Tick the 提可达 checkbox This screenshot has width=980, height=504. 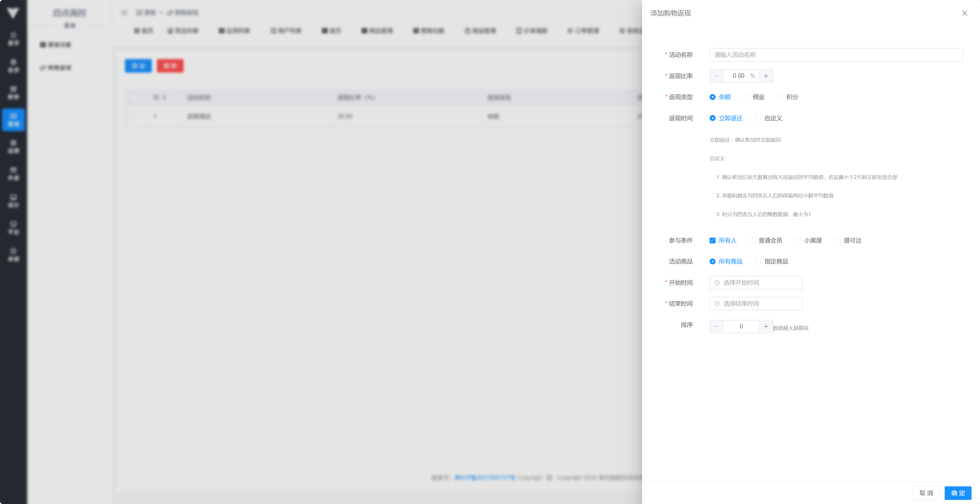(837, 241)
